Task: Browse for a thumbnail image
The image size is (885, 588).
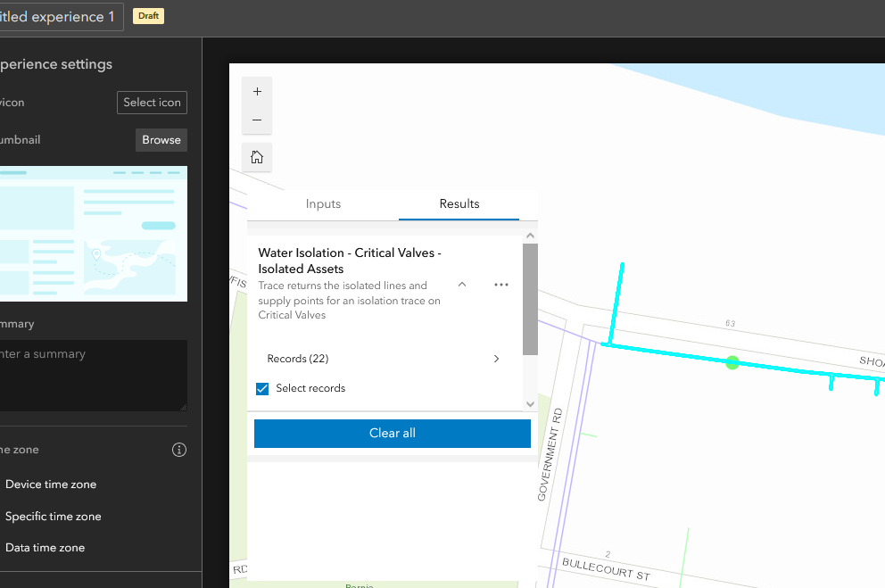Action: (x=161, y=139)
